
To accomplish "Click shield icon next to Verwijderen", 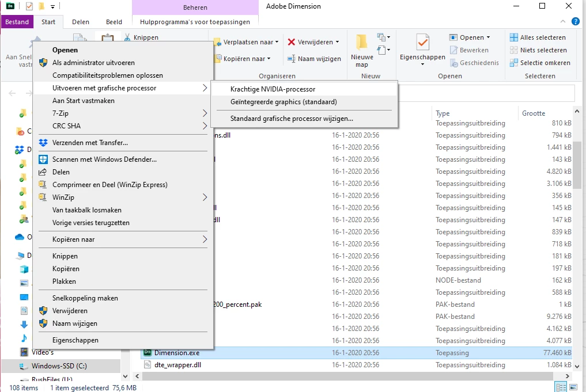I will click(43, 311).
